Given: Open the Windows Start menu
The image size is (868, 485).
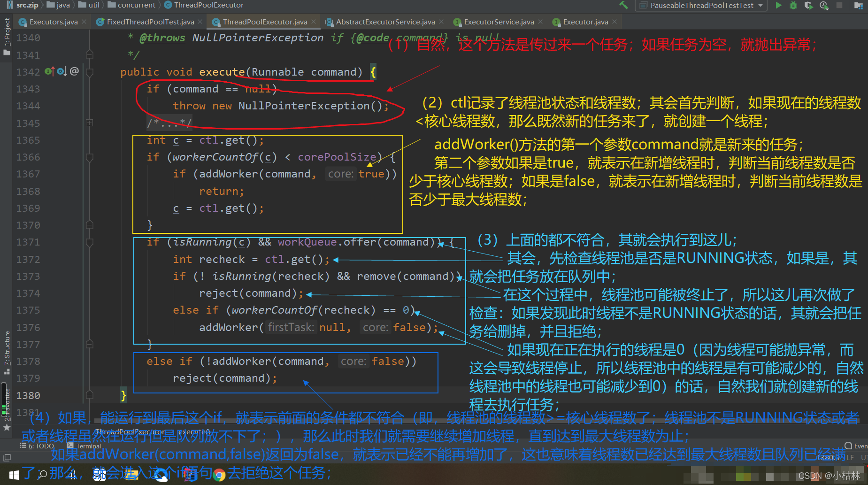Looking at the screenshot, I should pos(14,474).
